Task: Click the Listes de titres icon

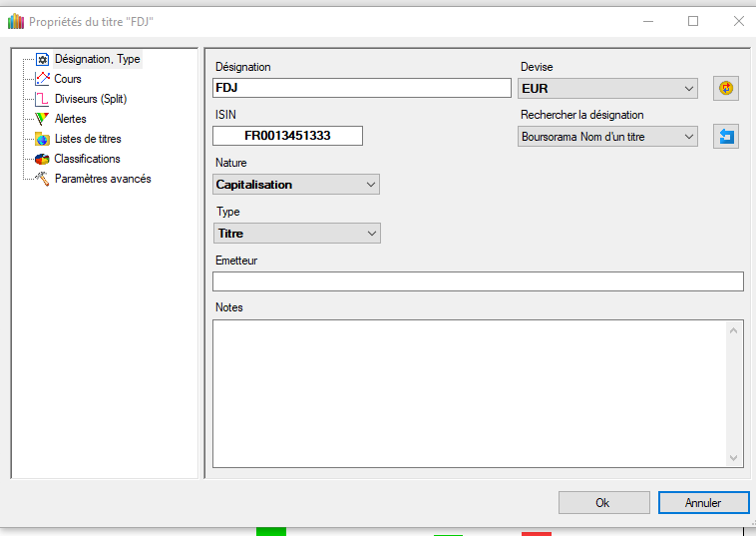Action: tap(42, 139)
